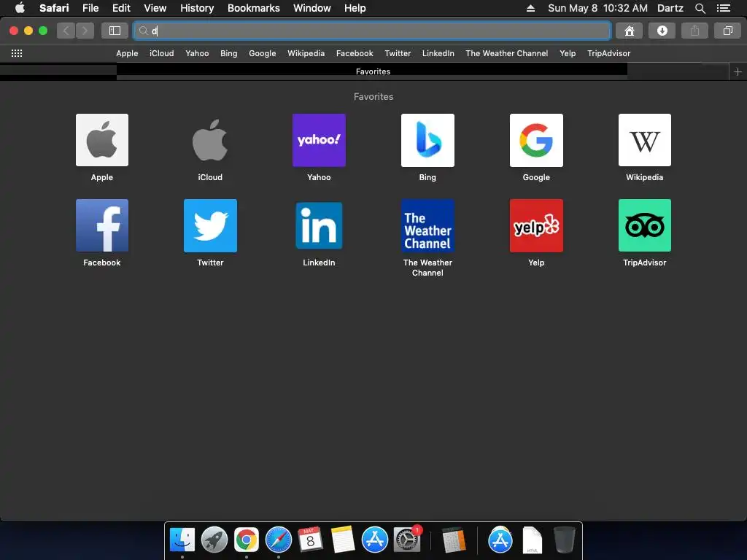This screenshot has width=747, height=560.
Task: Open the Yelp favorite tile
Action: click(x=536, y=225)
